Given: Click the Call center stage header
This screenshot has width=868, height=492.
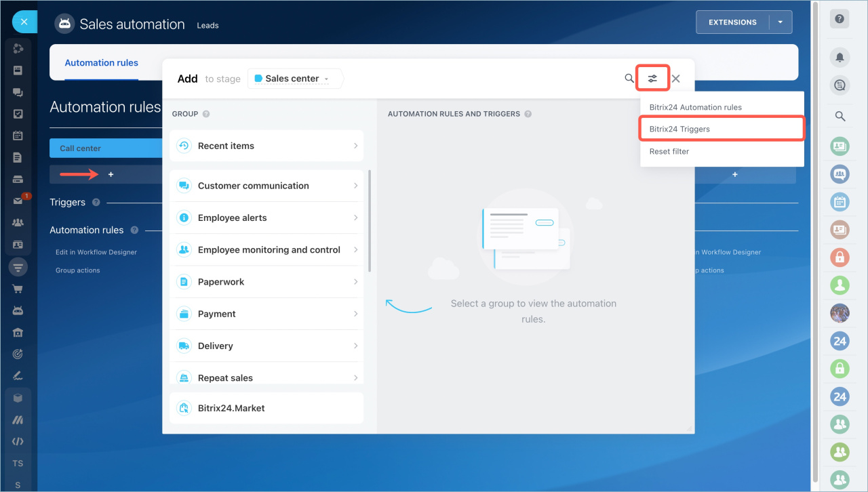Looking at the screenshot, I should 106,148.
